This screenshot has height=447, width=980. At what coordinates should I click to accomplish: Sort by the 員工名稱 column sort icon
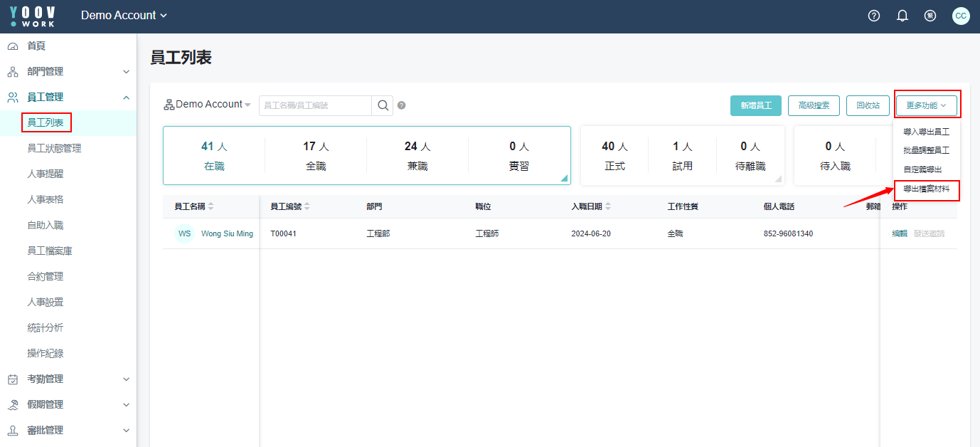211,206
